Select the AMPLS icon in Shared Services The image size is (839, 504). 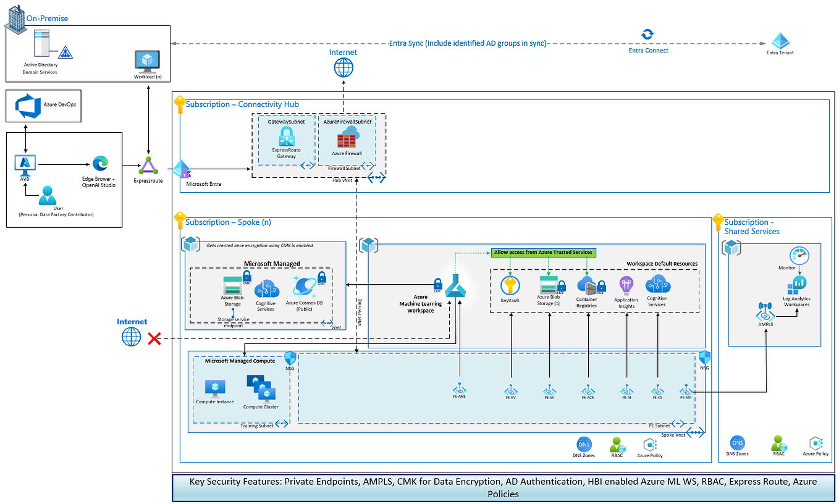pyautogui.click(x=765, y=315)
